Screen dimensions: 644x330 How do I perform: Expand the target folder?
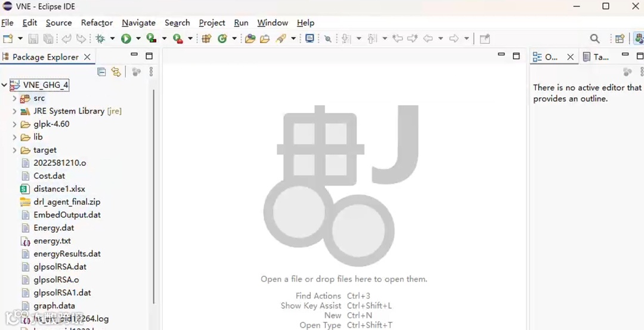(14, 150)
